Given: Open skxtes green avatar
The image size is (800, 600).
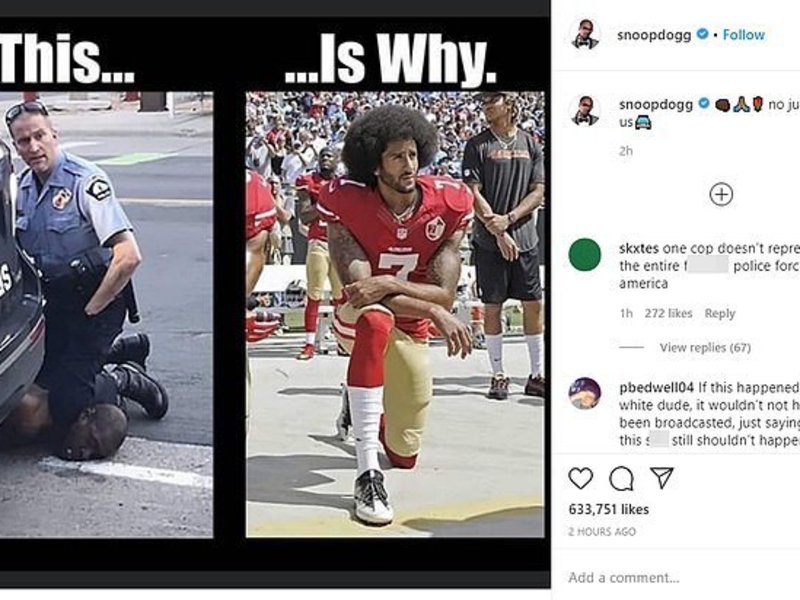Looking at the screenshot, I should [x=585, y=254].
